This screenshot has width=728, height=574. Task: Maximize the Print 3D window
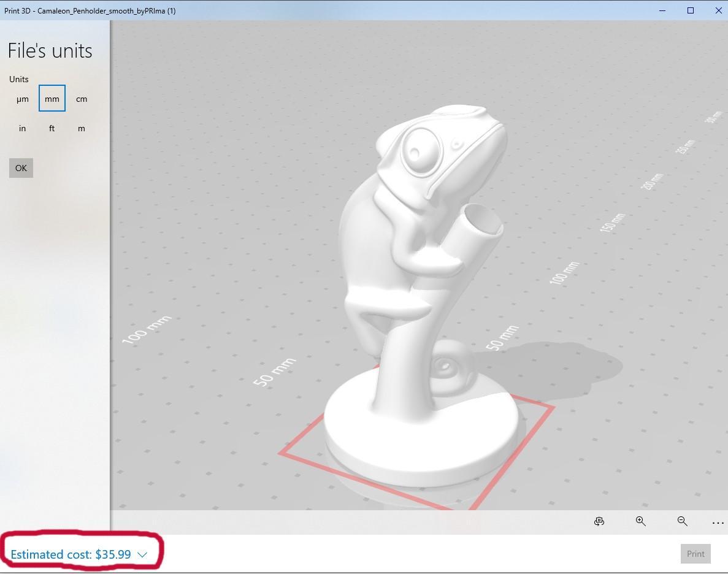point(691,10)
